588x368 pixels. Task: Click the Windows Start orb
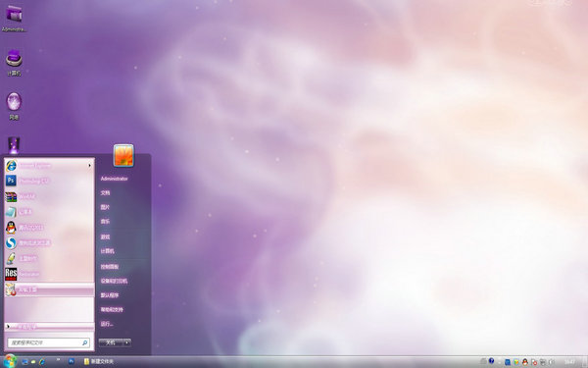pyautogui.click(x=9, y=361)
